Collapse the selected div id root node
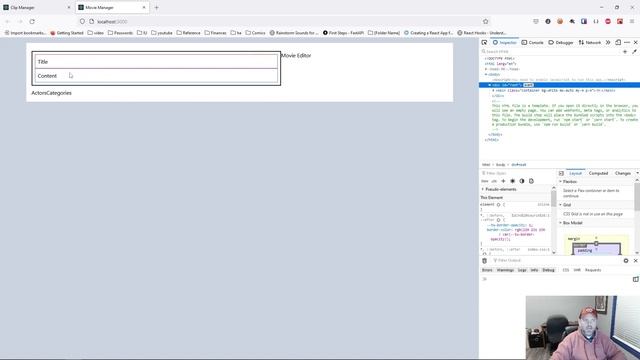 tap(489, 85)
